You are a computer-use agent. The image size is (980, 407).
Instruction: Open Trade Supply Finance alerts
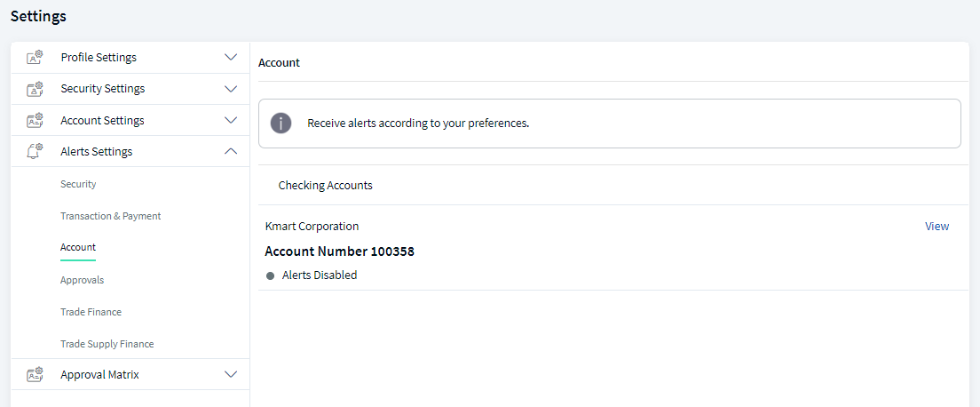107,344
